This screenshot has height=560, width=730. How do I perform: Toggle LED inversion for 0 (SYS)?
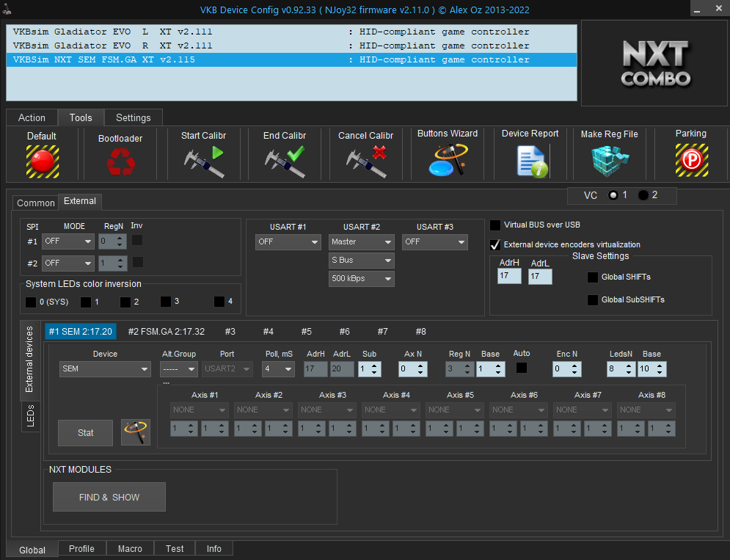[x=31, y=302]
